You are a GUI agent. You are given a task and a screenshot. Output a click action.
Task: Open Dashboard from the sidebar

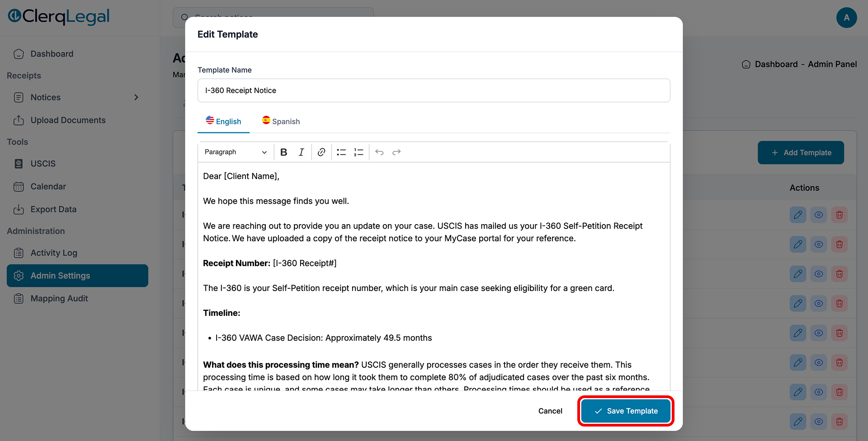[52, 54]
